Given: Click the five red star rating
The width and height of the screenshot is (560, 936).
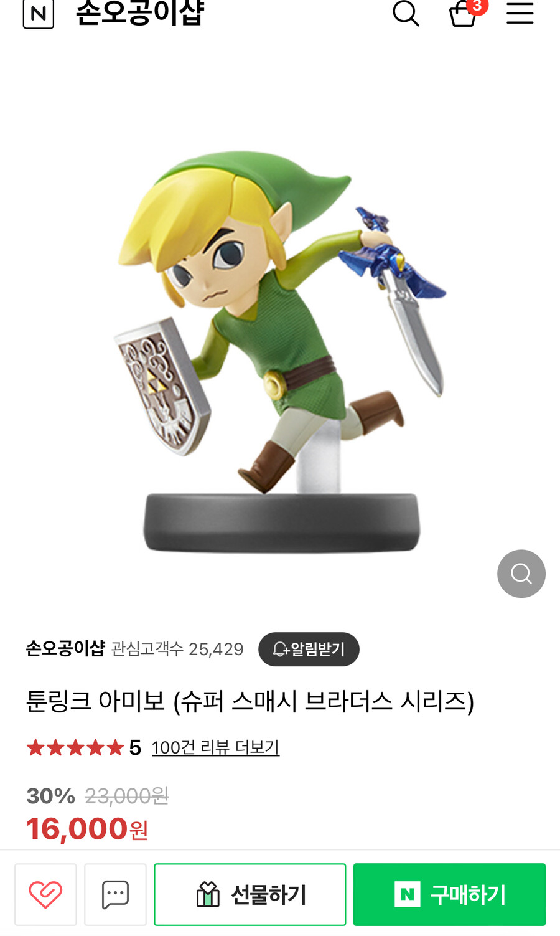Looking at the screenshot, I should pos(75,747).
